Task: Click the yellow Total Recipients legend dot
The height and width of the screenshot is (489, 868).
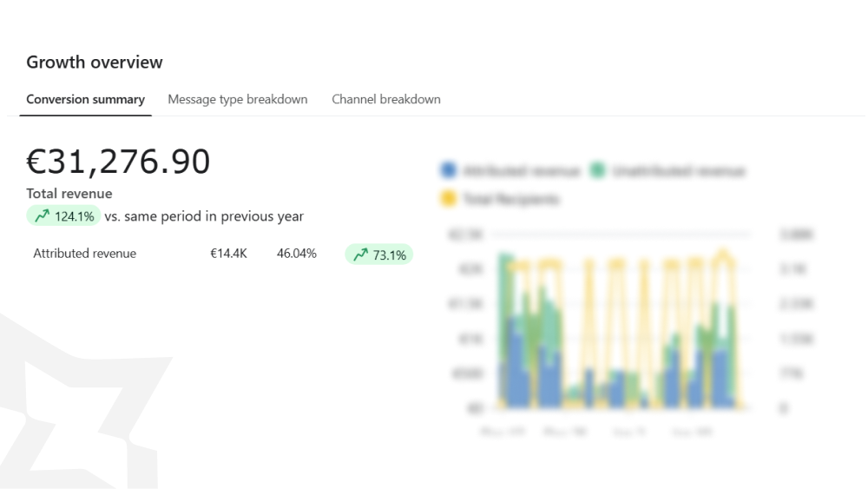Action: (448, 199)
